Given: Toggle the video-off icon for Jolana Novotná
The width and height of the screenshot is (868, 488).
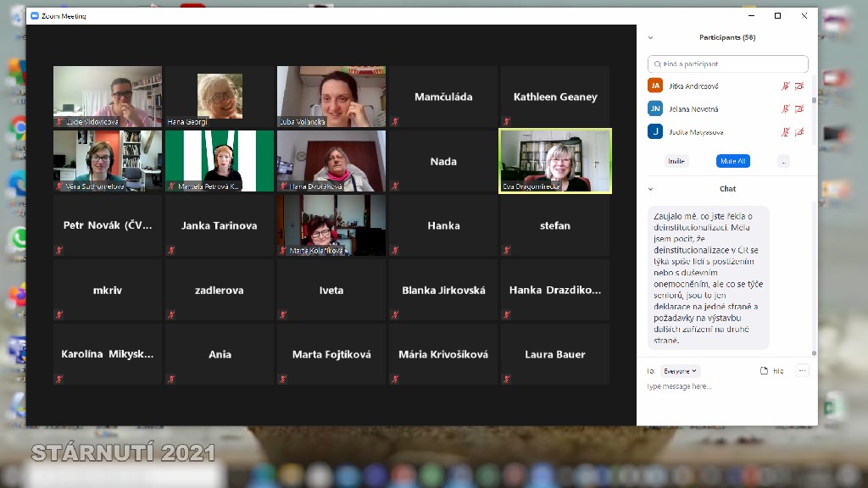Looking at the screenshot, I should 799,108.
